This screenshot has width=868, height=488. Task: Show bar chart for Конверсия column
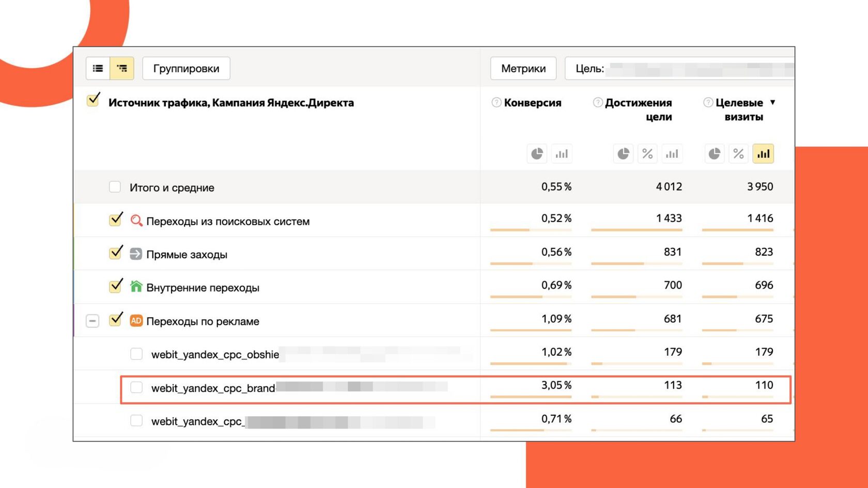click(x=562, y=154)
